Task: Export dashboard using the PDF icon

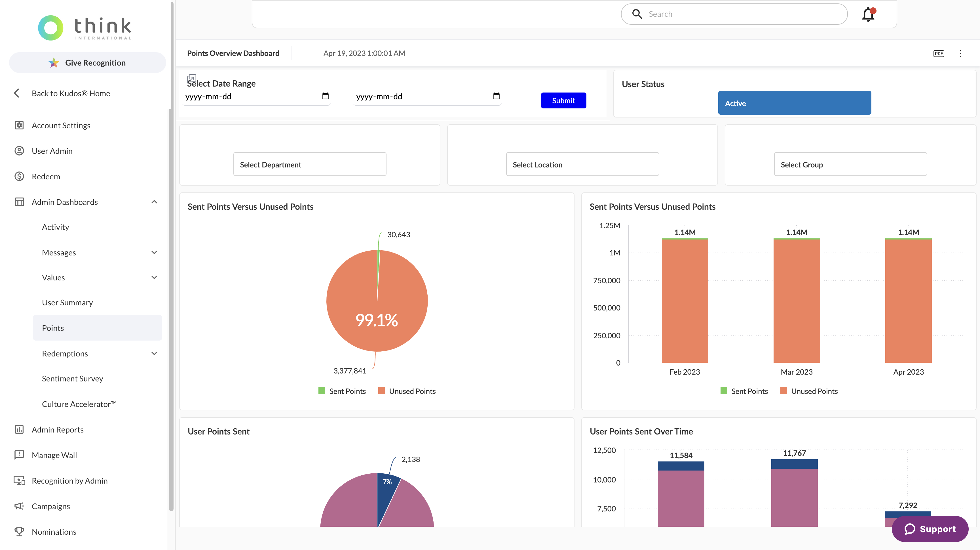Action: tap(939, 54)
